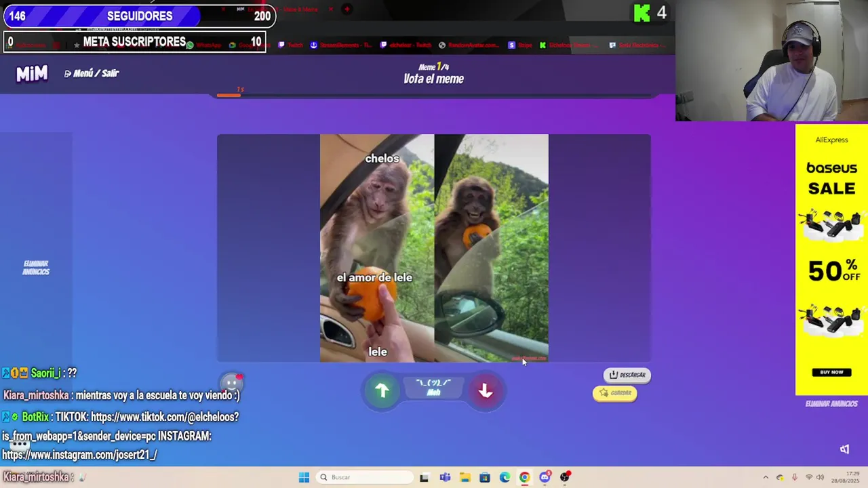The image size is (868, 488).
Task: Open the WhatsApp bookmark
Action: (x=203, y=45)
